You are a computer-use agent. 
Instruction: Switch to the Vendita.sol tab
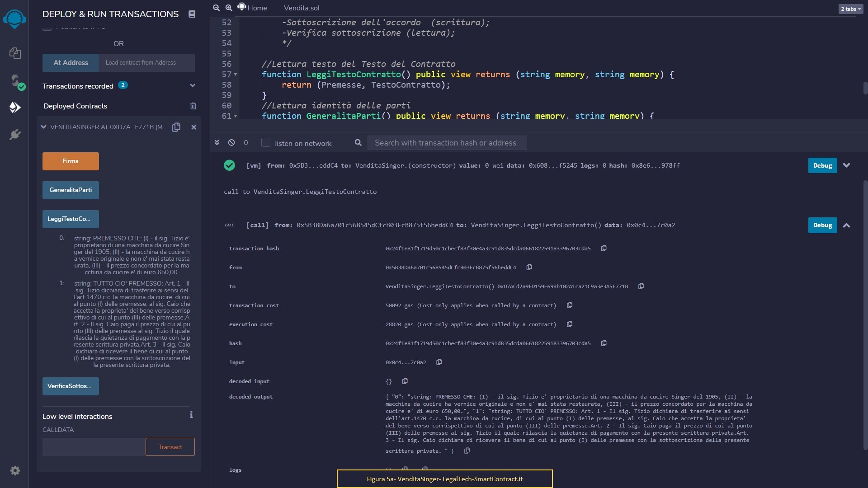coord(302,8)
